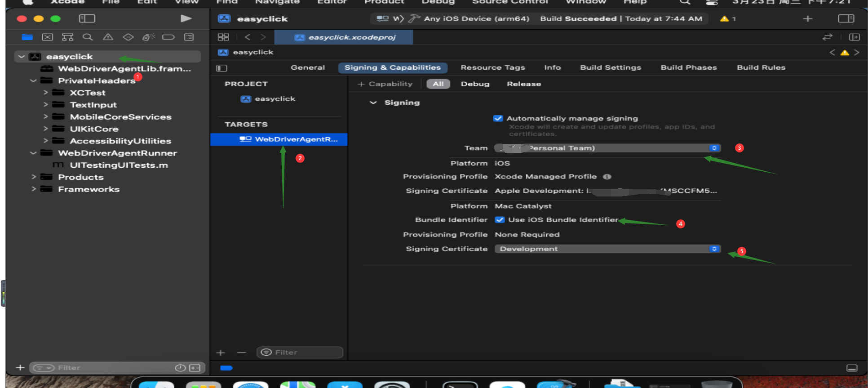Select easyclick under PROJECT
The width and height of the screenshot is (868, 388).
(x=268, y=99)
